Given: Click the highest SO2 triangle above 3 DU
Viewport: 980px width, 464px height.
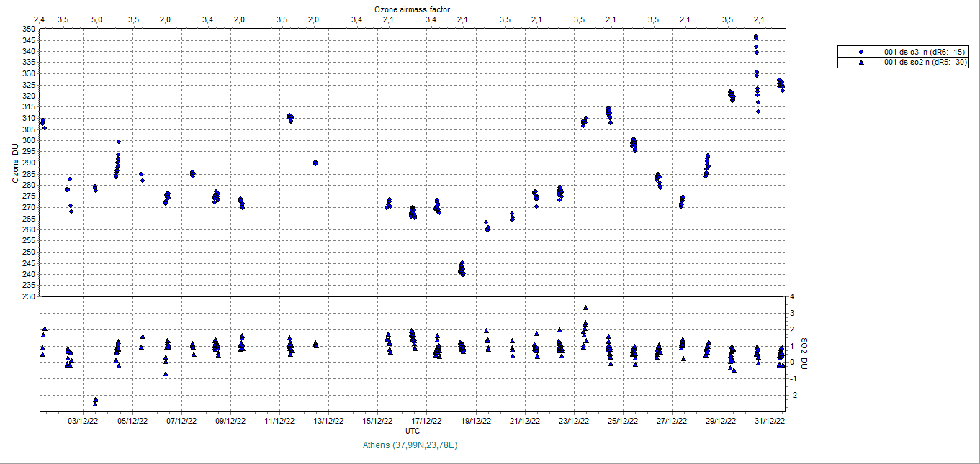Looking at the screenshot, I should coord(585,308).
